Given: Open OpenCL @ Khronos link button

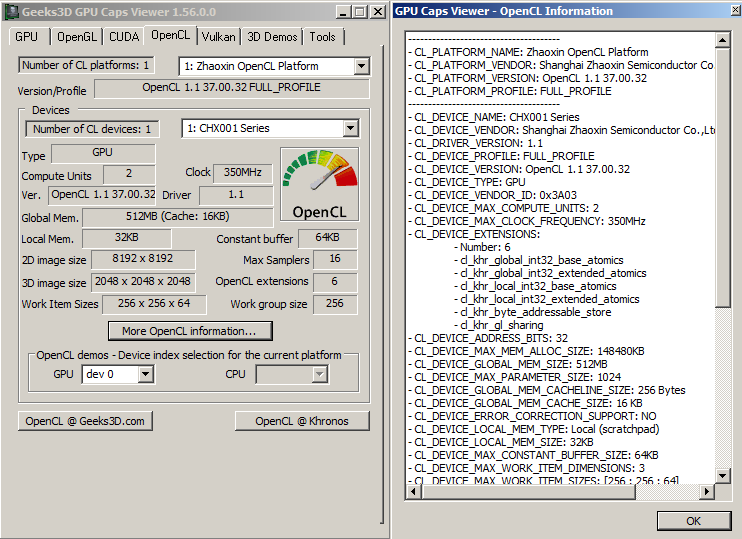Looking at the screenshot, I should click(x=302, y=421).
